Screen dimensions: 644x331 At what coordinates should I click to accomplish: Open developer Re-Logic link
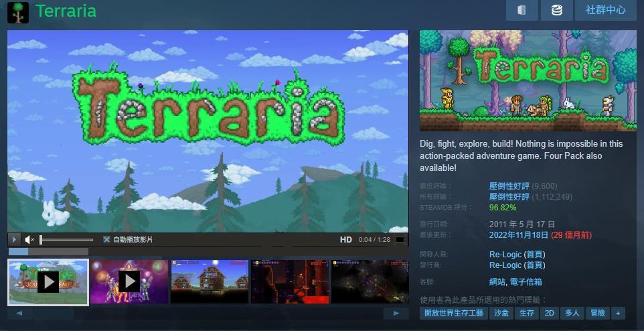[x=505, y=255]
